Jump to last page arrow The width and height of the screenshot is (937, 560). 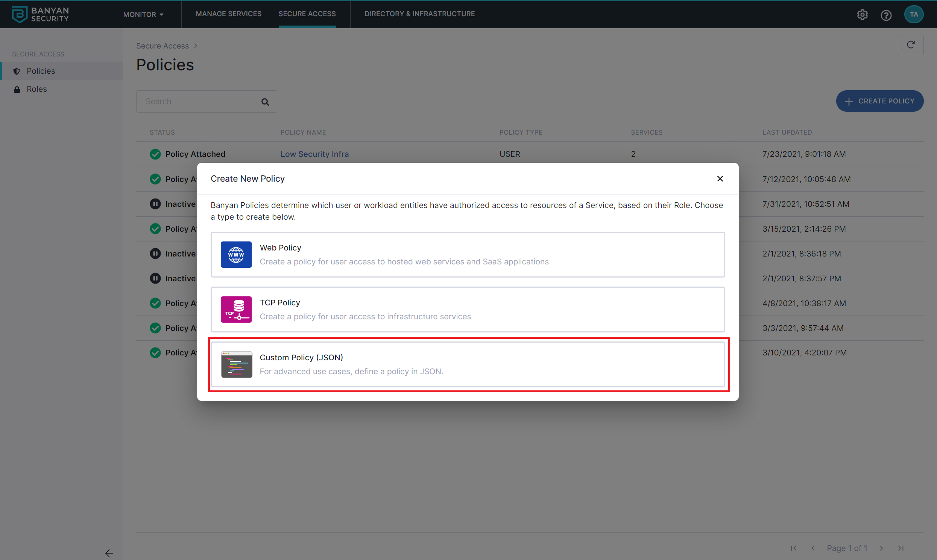click(x=901, y=548)
